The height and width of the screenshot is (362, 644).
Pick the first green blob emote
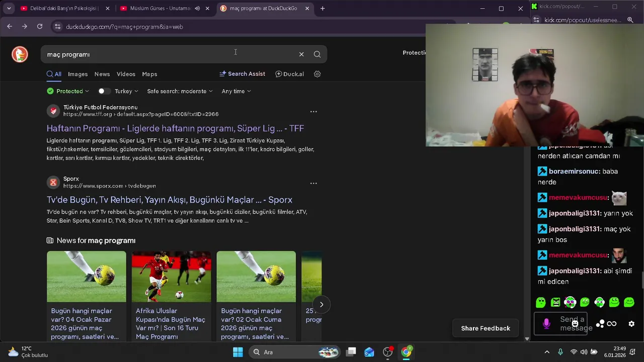tap(541, 302)
